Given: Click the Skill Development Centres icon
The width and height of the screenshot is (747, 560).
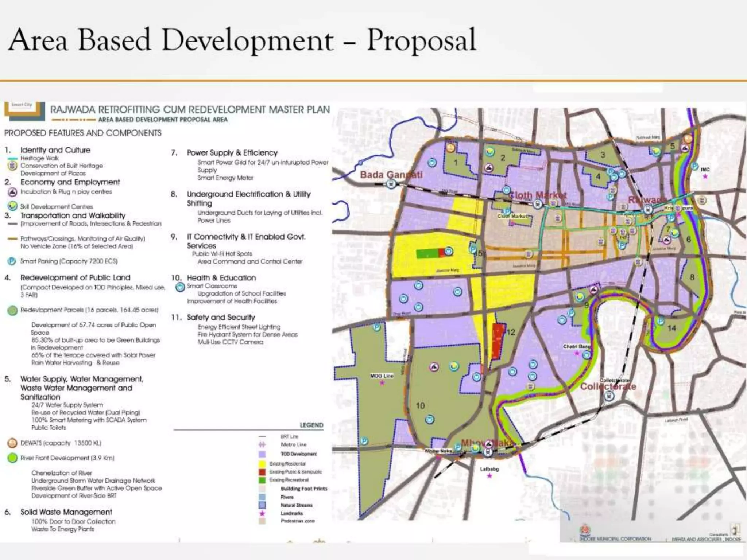Looking at the screenshot, I should [x=12, y=206].
